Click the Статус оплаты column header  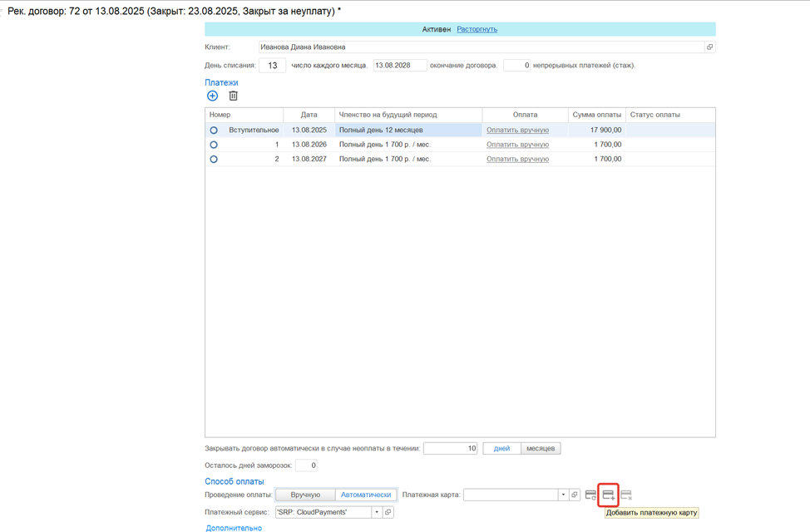670,115
